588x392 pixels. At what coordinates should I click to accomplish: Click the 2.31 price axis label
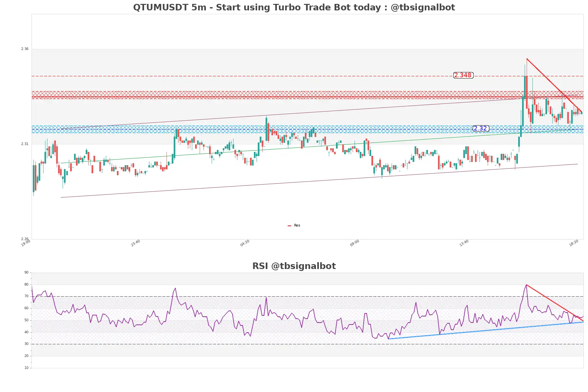pyautogui.click(x=25, y=144)
